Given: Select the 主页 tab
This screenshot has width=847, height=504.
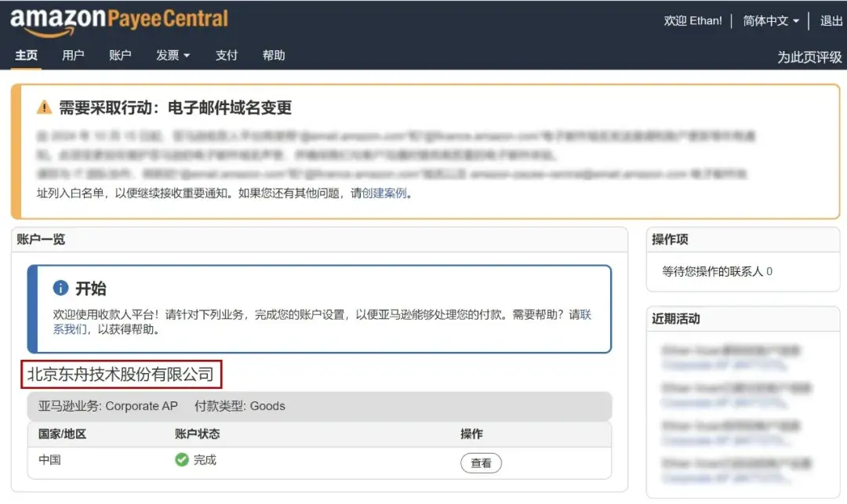Looking at the screenshot, I should pos(26,56).
